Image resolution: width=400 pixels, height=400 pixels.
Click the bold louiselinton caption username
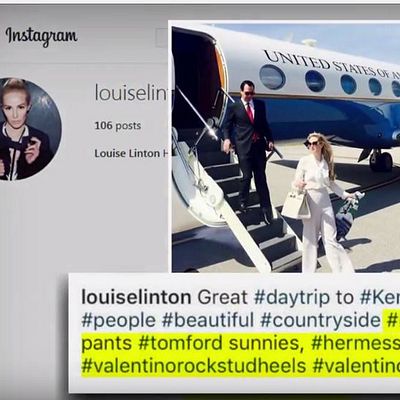136,297
